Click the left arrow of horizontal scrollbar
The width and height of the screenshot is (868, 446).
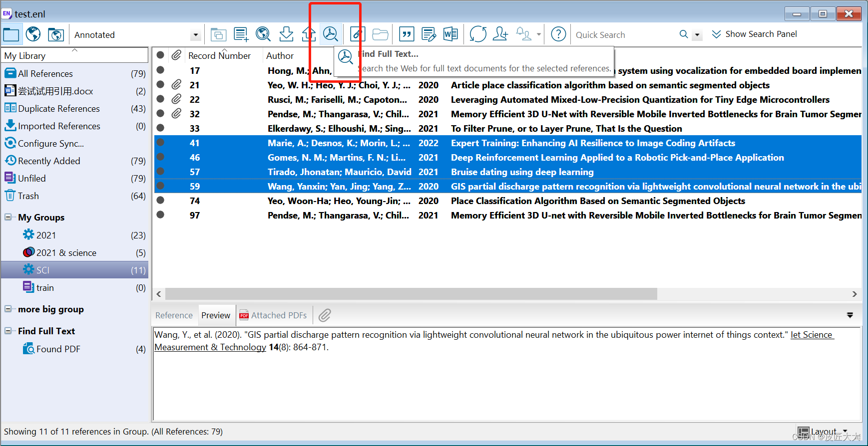159,294
